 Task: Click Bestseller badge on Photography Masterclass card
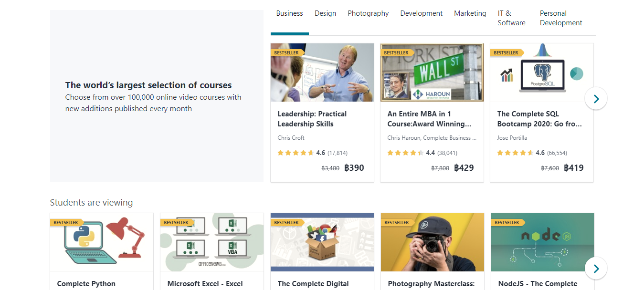[x=397, y=223]
